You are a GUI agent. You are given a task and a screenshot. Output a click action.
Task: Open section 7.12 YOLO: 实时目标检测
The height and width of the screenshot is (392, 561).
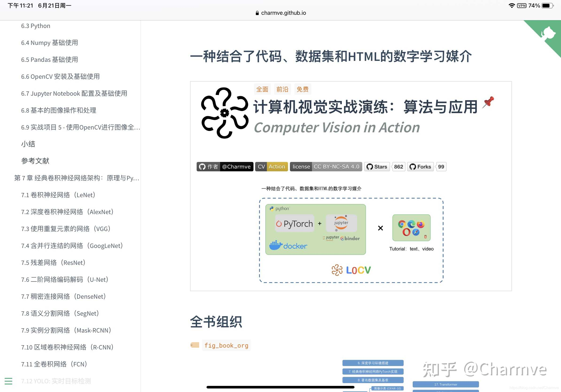point(56,381)
